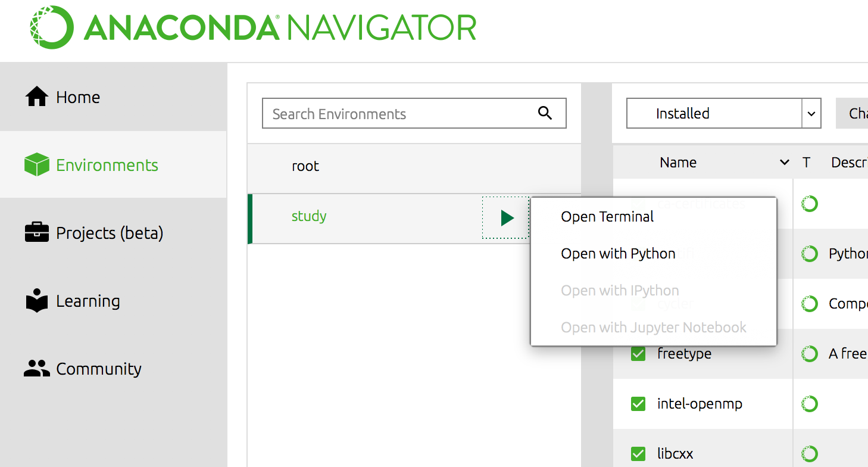Sort packages by Name column arrow
This screenshot has height=467, width=868.
(785, 163)
